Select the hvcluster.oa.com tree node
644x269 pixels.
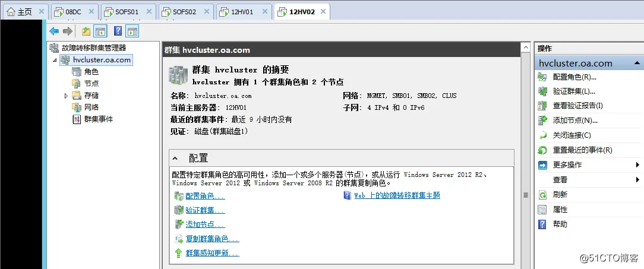coord(102,60)
